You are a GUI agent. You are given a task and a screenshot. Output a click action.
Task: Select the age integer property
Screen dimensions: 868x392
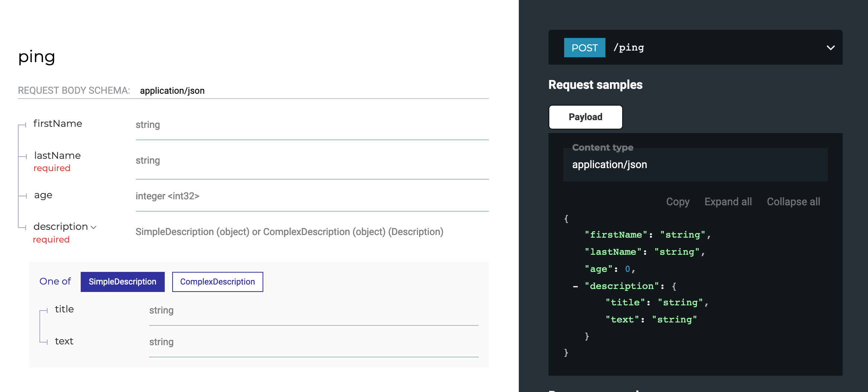43,195
